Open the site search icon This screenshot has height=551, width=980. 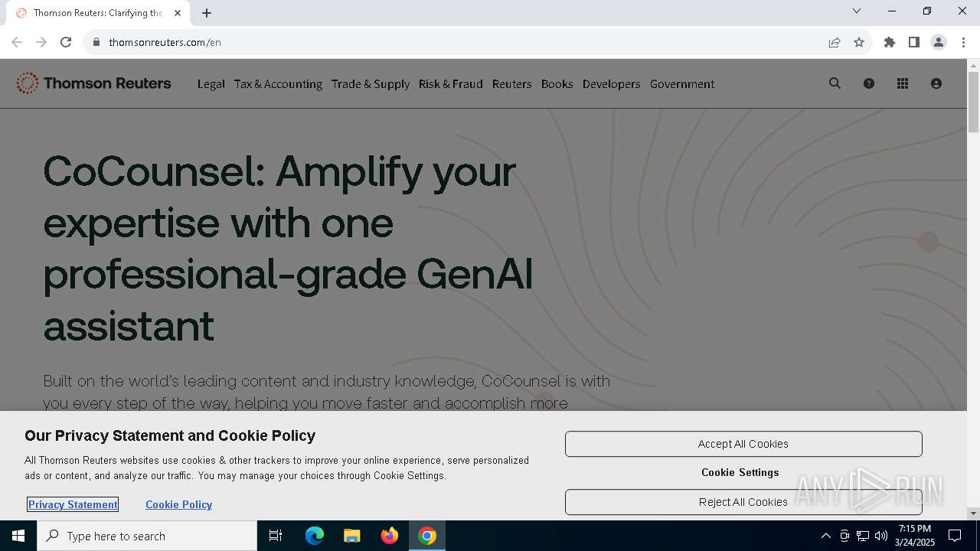pos(835,83)
